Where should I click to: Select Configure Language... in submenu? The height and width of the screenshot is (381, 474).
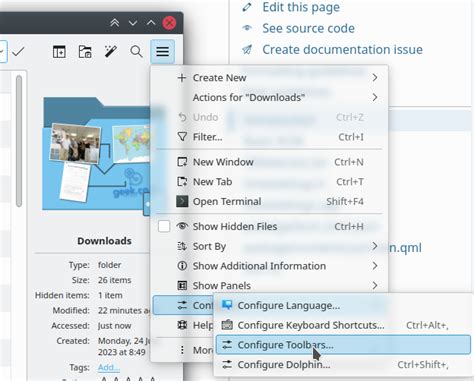(343, 305)
